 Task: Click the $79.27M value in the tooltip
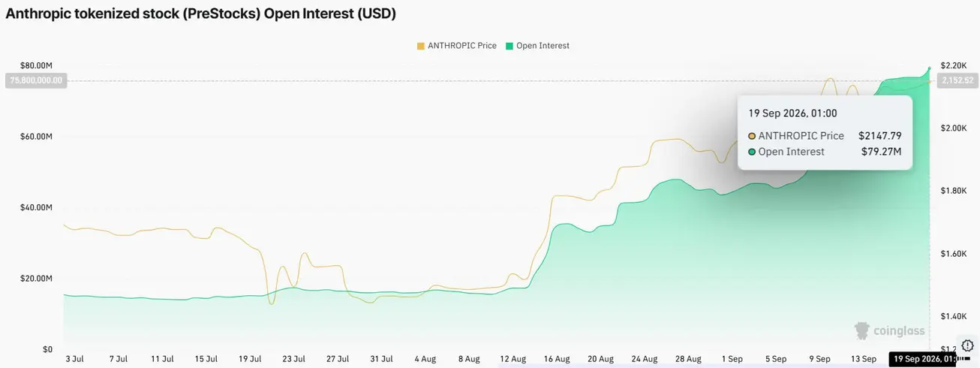click(881, 152)
